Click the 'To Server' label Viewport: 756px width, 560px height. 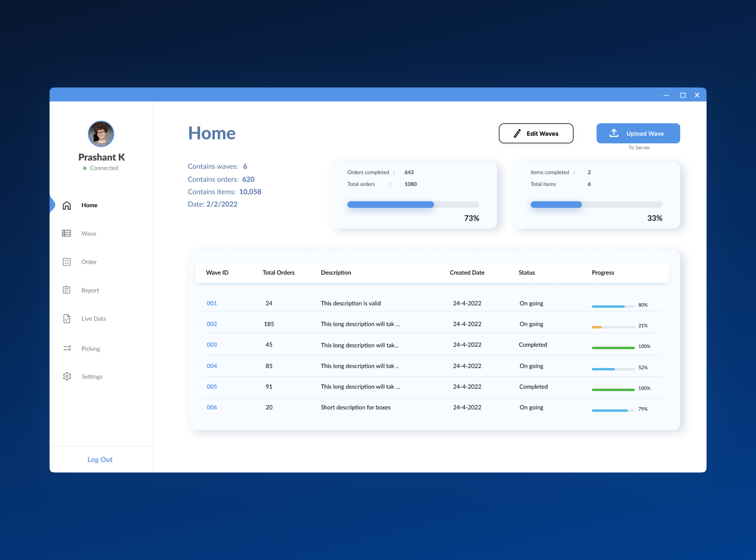(x=639, y=148)
